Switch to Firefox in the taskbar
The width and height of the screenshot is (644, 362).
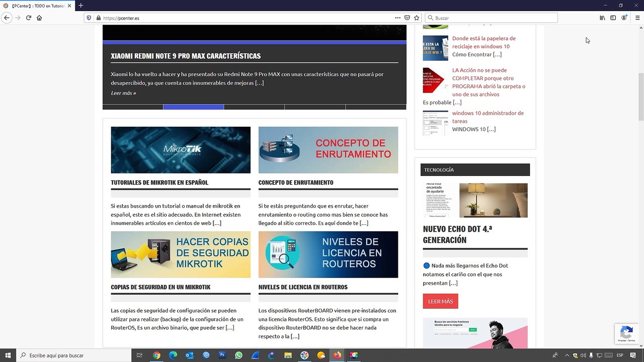337,355
